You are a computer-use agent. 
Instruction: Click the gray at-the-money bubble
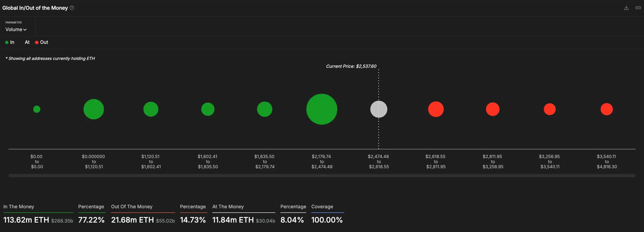pos(379,109)
